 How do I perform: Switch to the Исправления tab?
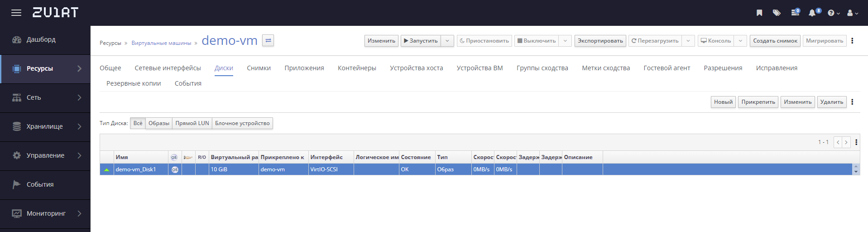point(777,68)
